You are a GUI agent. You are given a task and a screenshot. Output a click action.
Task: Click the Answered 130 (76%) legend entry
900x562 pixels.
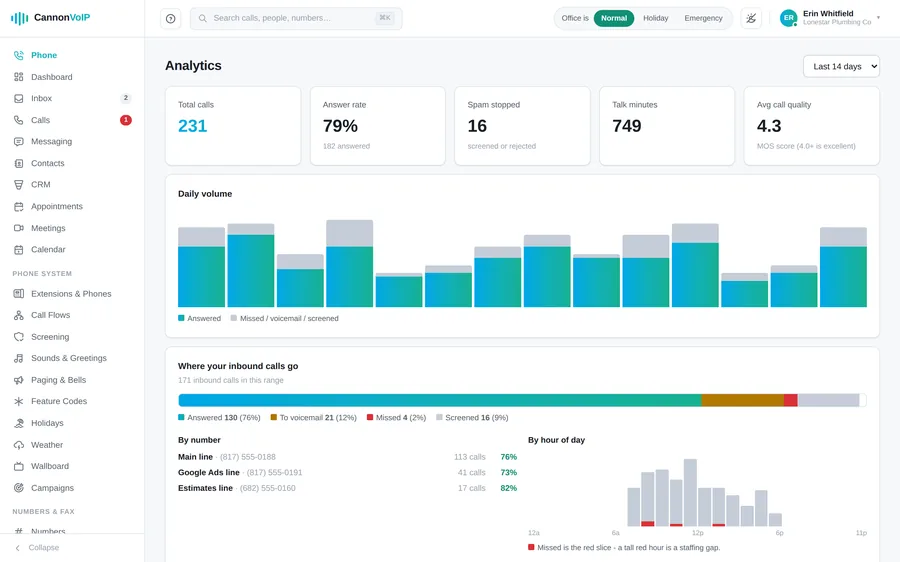point(219,417)
